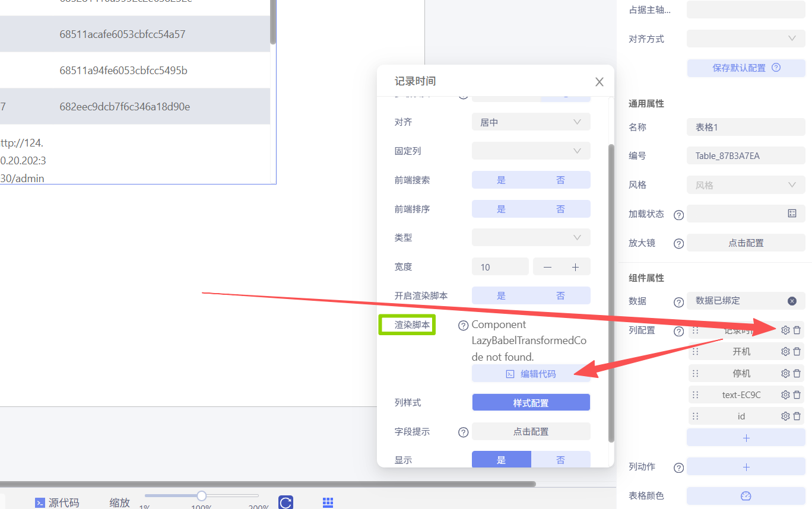Open settings gear for text-EC9C column
812x509 pixels.
785,395
